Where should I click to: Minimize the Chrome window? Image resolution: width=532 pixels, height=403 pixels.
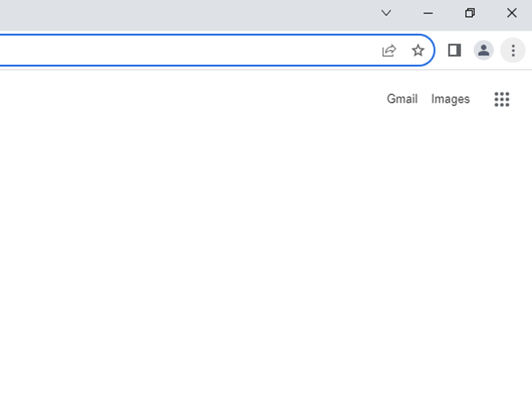[x=428, y=13]
